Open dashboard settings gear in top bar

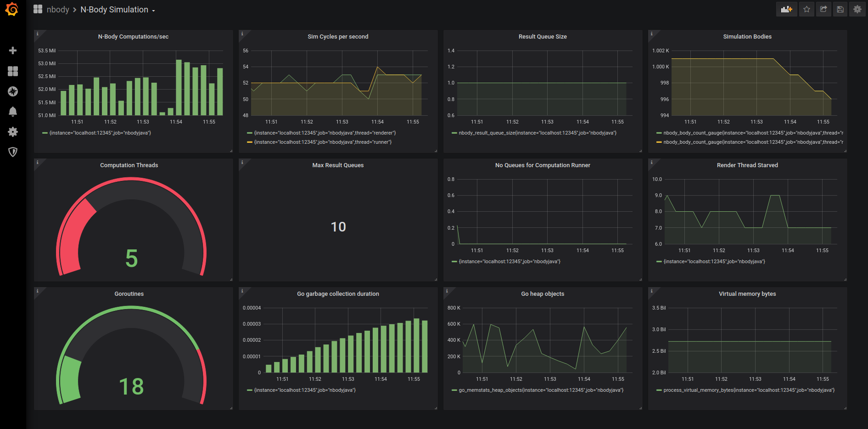click(857, 9)
